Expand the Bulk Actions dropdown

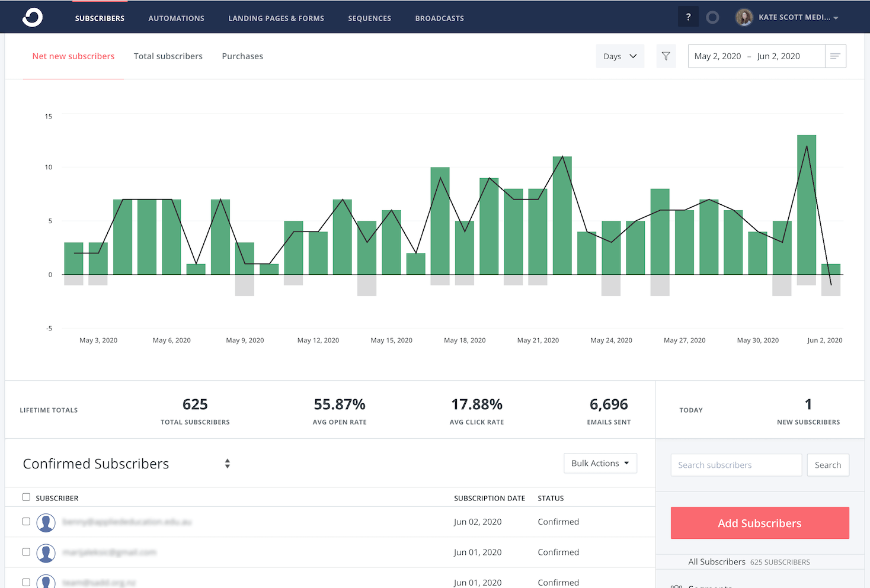click(600, 463)
